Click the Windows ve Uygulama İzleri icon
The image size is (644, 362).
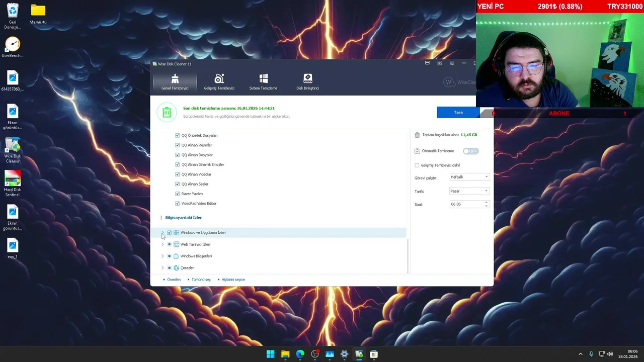[176, 233]
